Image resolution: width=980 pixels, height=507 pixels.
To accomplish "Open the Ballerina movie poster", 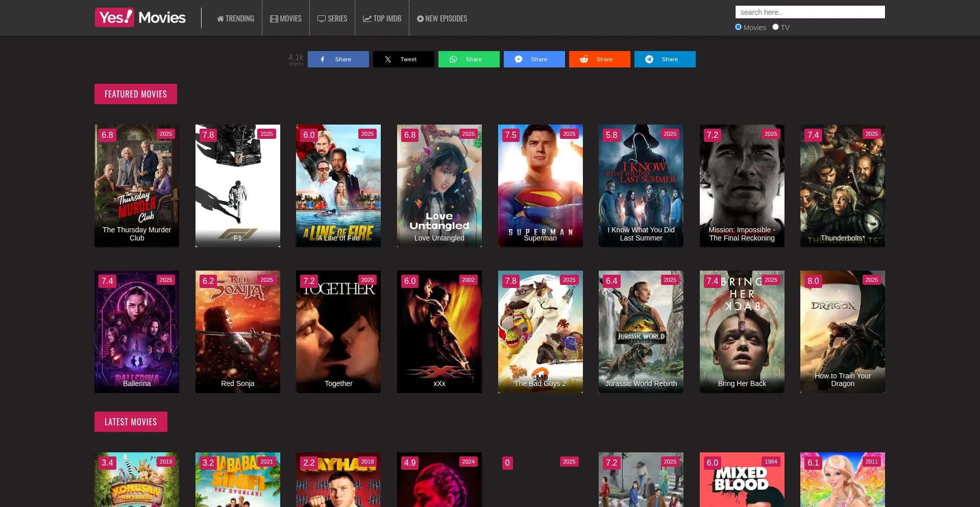I will click(x=137, y=332).
